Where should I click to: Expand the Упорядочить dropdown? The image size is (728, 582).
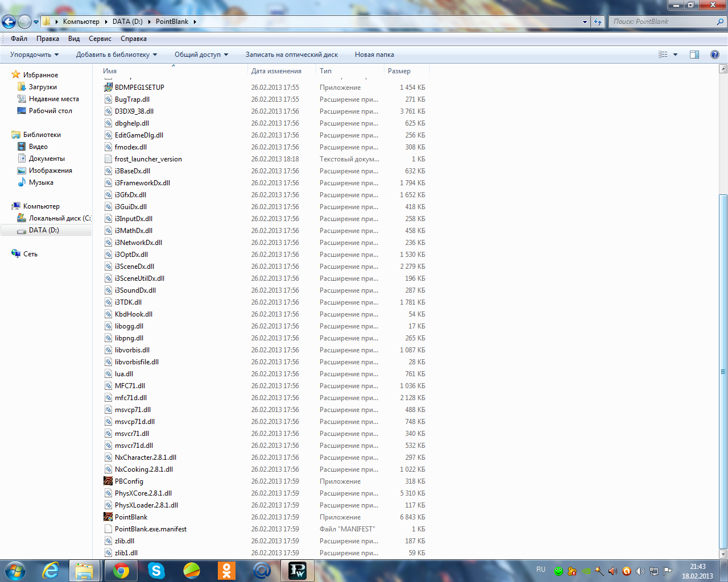coord(34,55)
